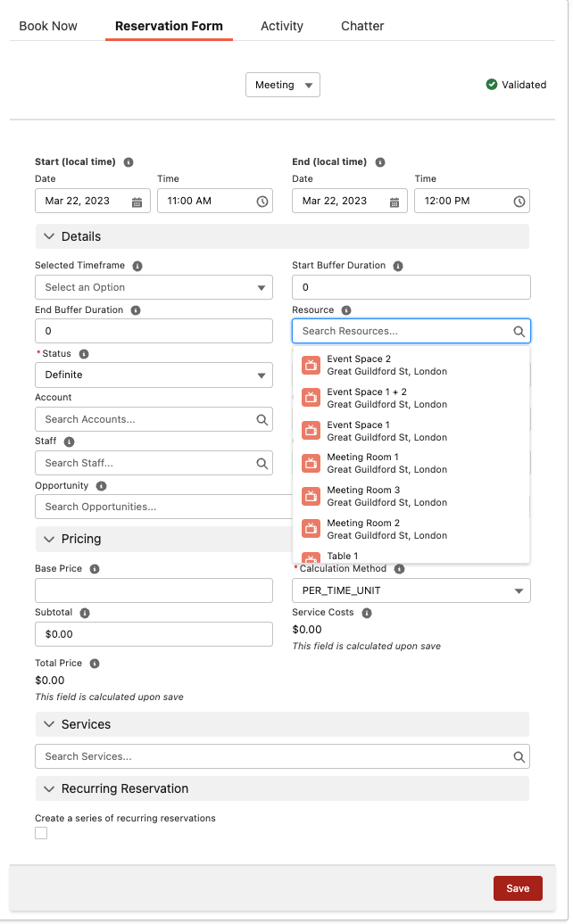Viewport: 573px width, 924px height.
Task: Enable the recurring reservations series checkbox
Action: pyautogui.click(x=41, y=833)
